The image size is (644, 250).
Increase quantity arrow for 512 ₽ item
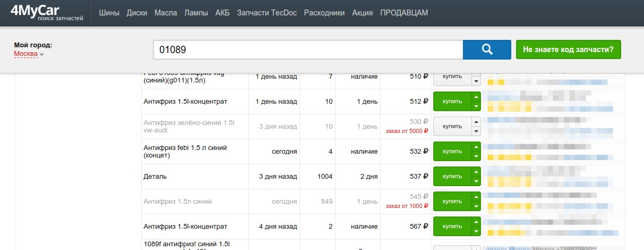pyautogui.click(x=476, y=97)
